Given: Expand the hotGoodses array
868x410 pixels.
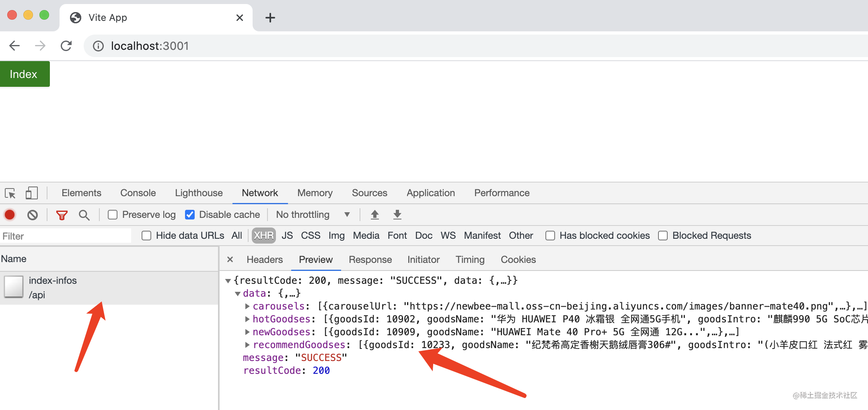Looking at the screenshot, I should 247,319.
